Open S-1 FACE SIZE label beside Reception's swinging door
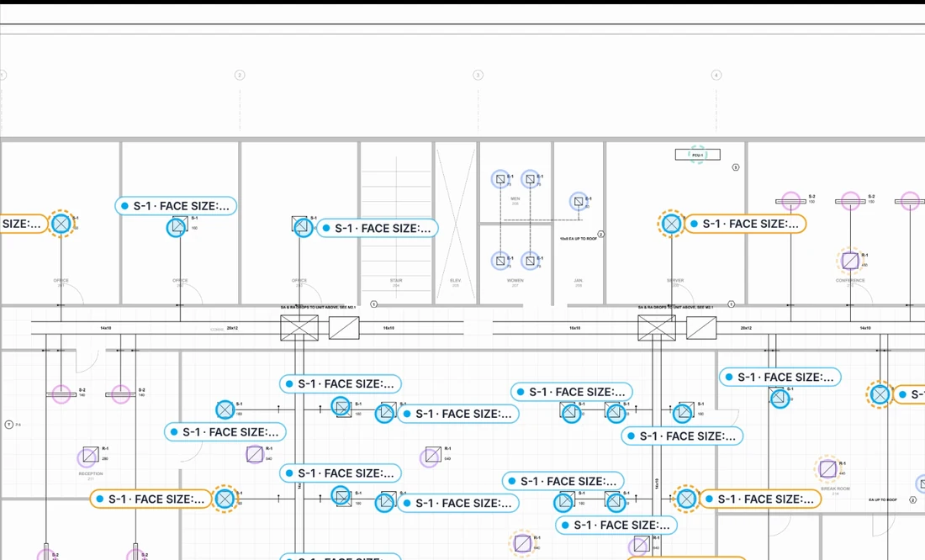Screen dimensions: 925x560 click(225, 432)
